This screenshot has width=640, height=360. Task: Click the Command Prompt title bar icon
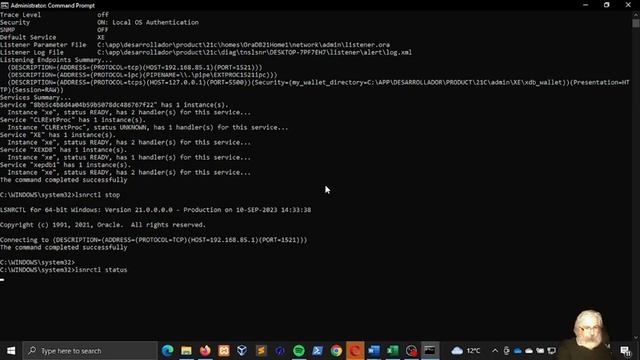(4, 5)
